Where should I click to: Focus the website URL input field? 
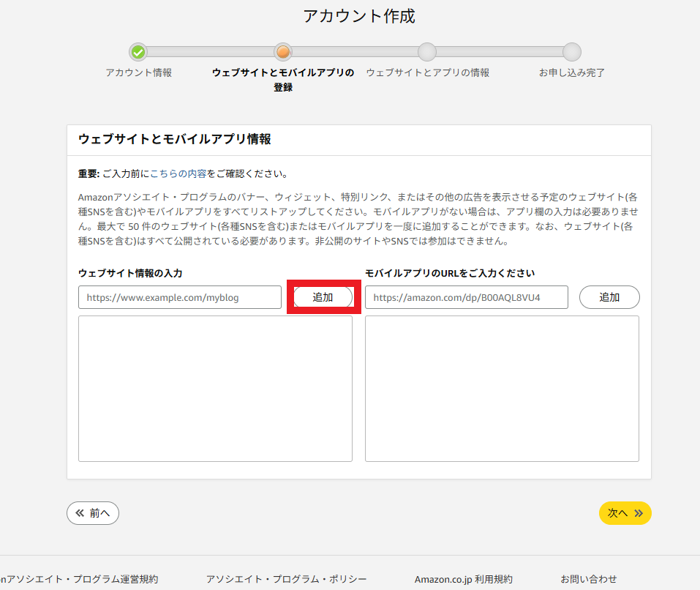[x=180, y=297]
